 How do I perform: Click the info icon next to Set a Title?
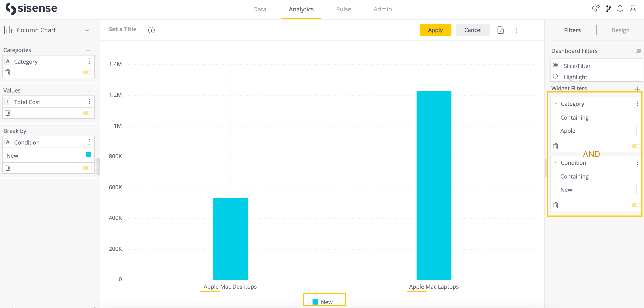click(151, 30)
